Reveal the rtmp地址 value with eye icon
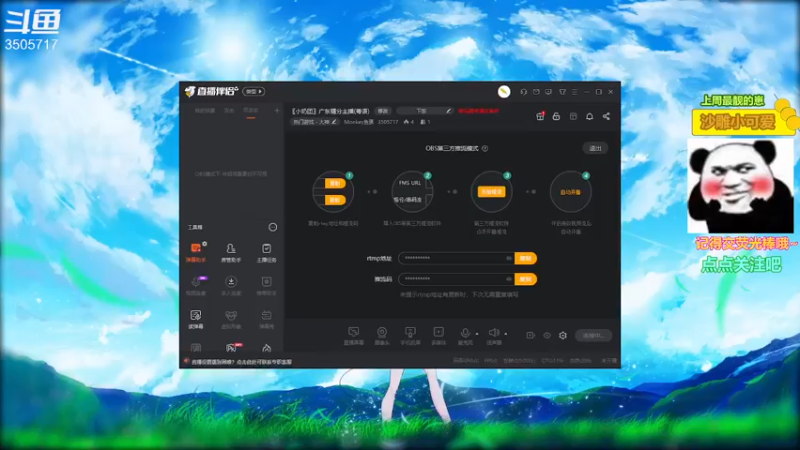The image size is (800, 450). 509,258
